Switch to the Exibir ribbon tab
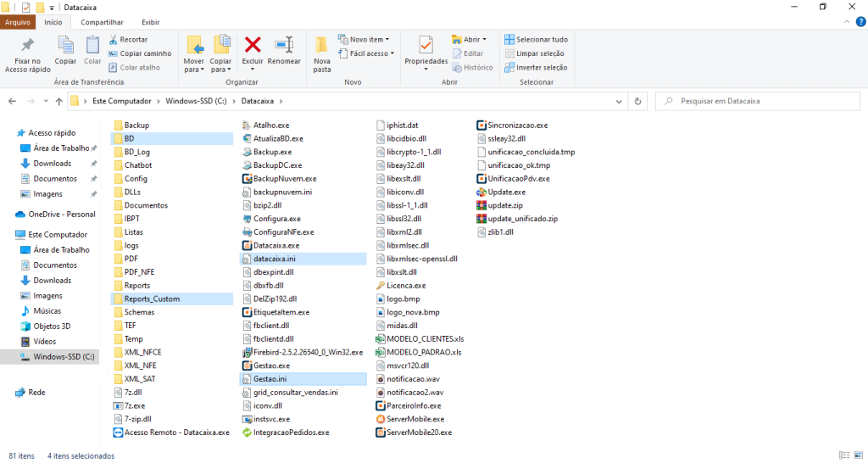This screenshot has height=463, width=868. pos(150,22)
